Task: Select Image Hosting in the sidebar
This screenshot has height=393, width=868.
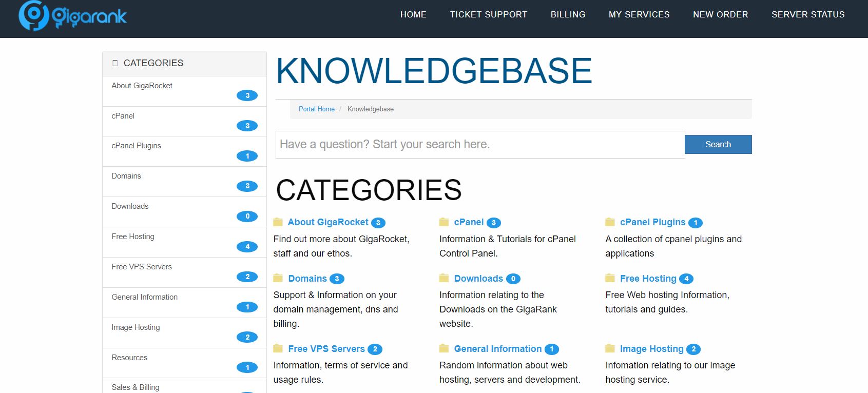Action: 184,333
